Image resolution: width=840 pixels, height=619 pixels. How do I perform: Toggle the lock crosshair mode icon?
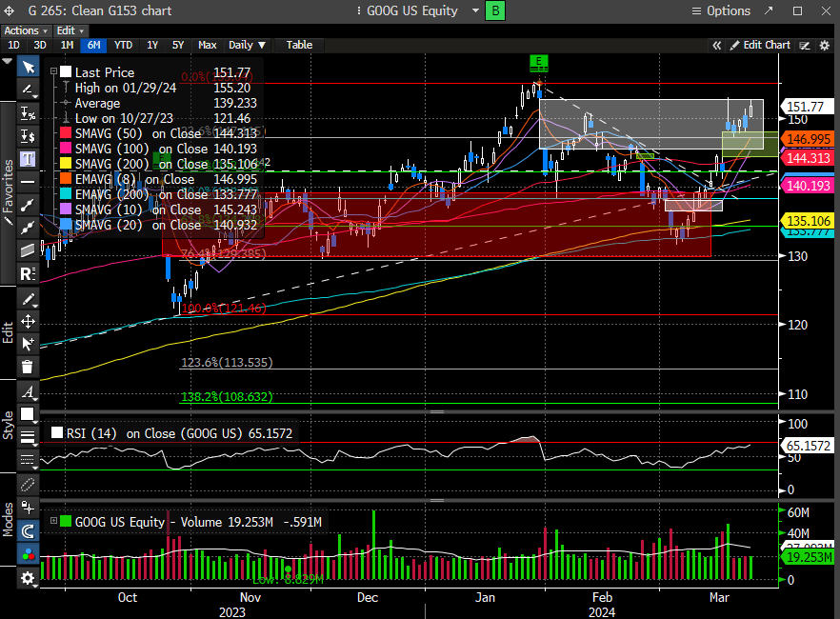[28, 507]
